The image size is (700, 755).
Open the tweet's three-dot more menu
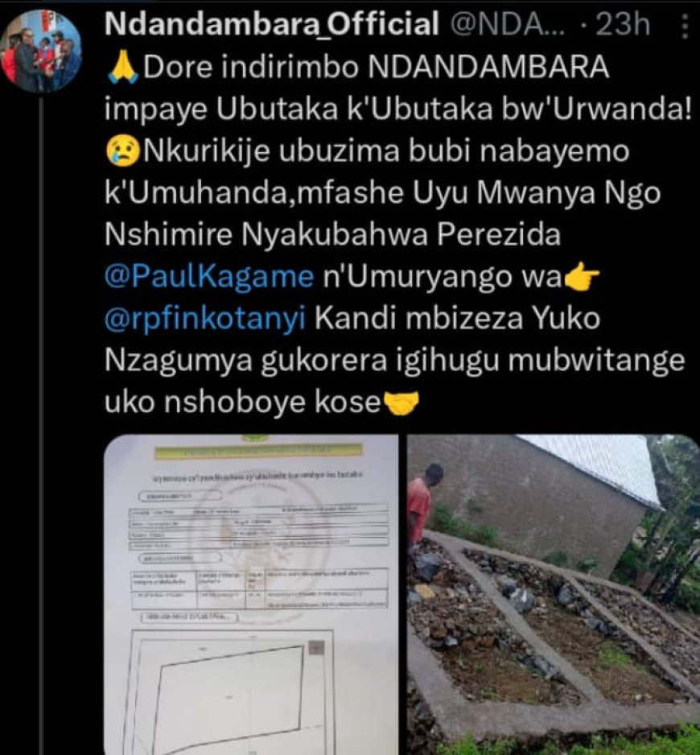coord(685,27)
